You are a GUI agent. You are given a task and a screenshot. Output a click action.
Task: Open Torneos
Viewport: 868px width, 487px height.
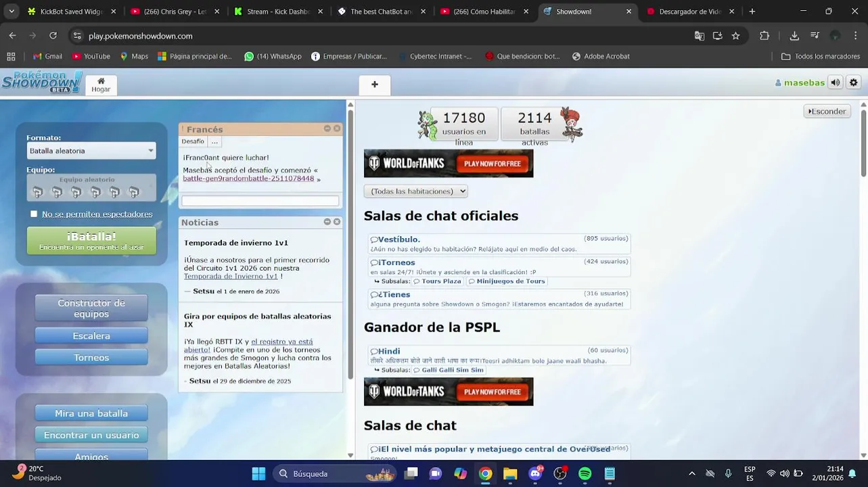(x=91, y=357)
